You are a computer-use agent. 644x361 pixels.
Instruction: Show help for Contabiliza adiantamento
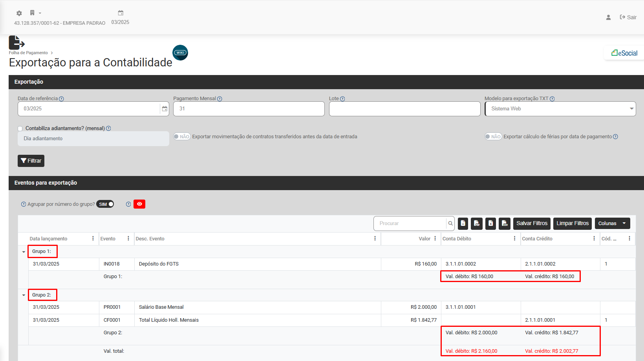pyautogui.click(x=108, y=128)
